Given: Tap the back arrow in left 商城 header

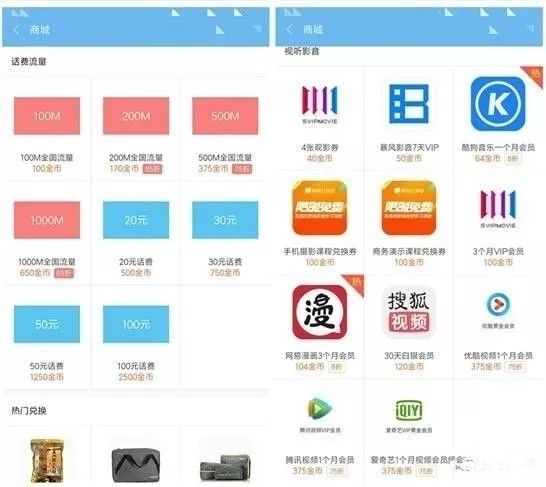Looking at the screenshot, I should pyautogui.click(x=16, y=30).
